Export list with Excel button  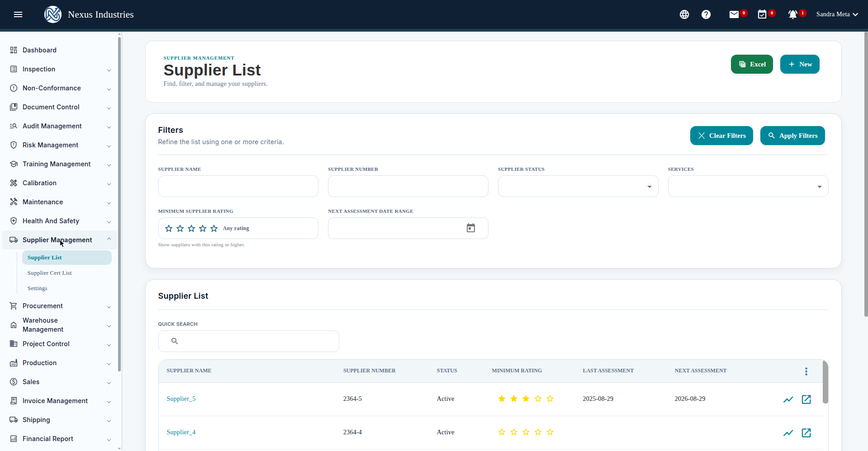[752, 64]
